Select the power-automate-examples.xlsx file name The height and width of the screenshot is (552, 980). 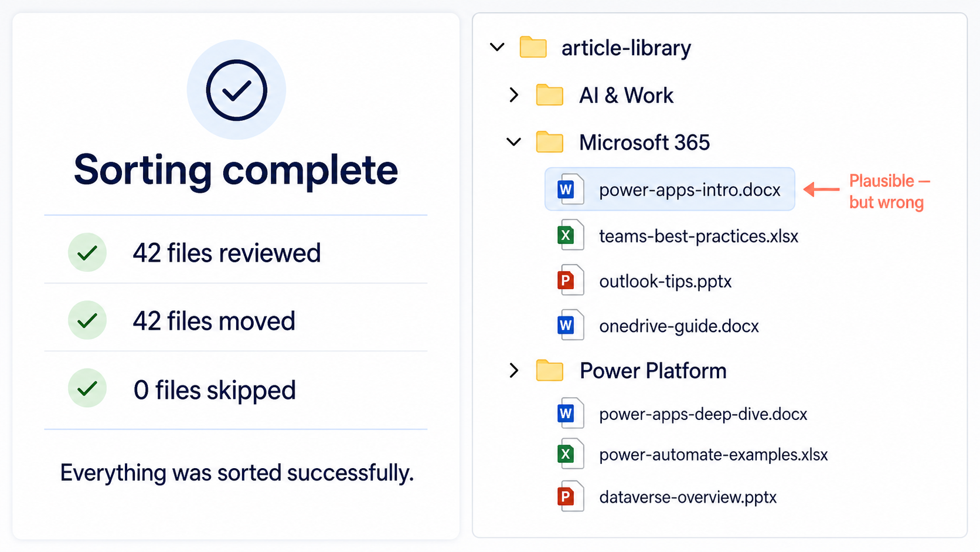pos(713,455)
